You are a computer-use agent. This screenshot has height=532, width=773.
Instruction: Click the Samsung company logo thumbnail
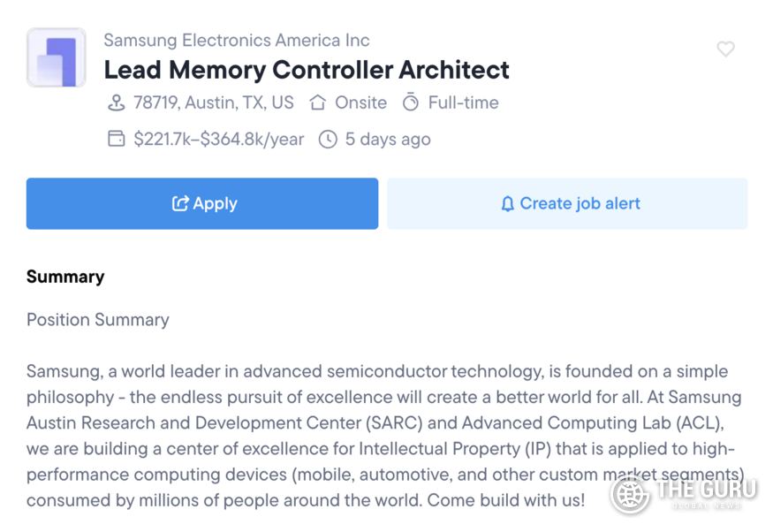(57, 57)
